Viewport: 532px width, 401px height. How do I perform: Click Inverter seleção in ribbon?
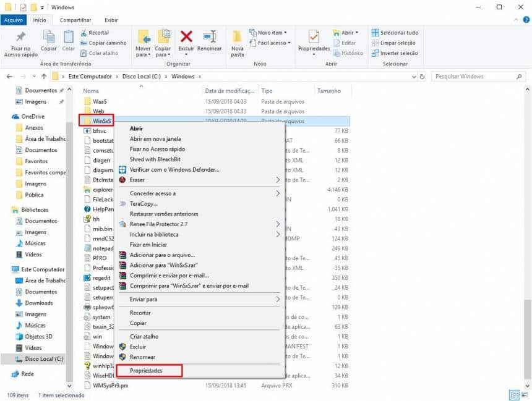[x=395, y=53]
